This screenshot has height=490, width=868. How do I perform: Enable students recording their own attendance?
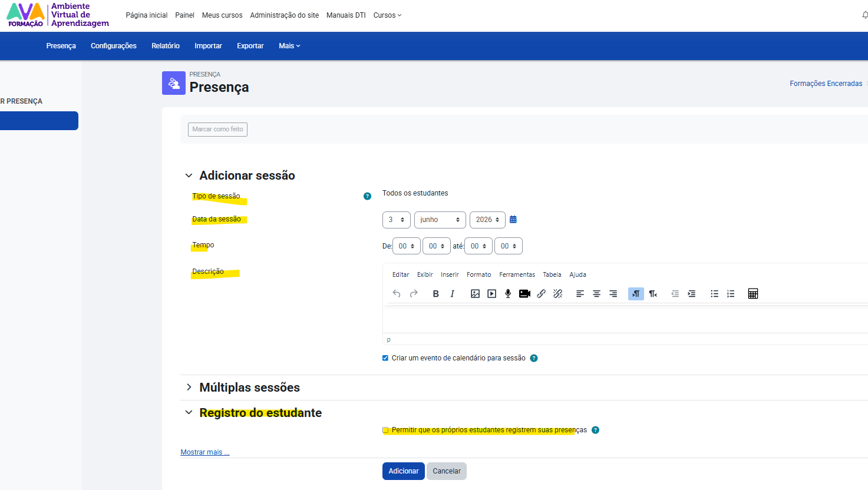click(x=385, y=430)
